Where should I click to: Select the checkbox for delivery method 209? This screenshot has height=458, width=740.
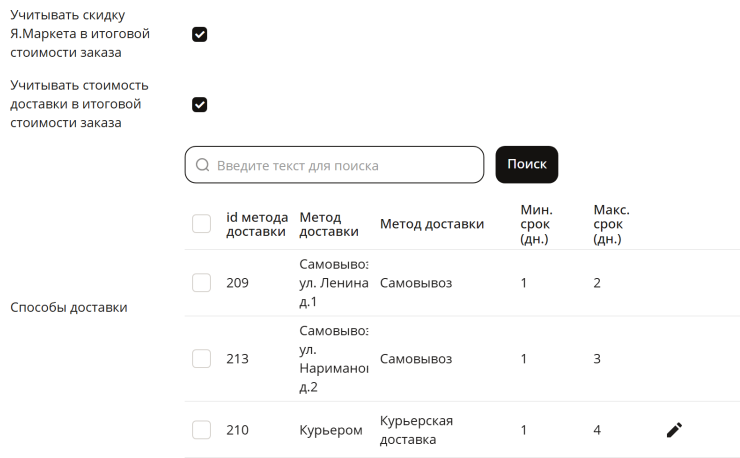(202, 282)
